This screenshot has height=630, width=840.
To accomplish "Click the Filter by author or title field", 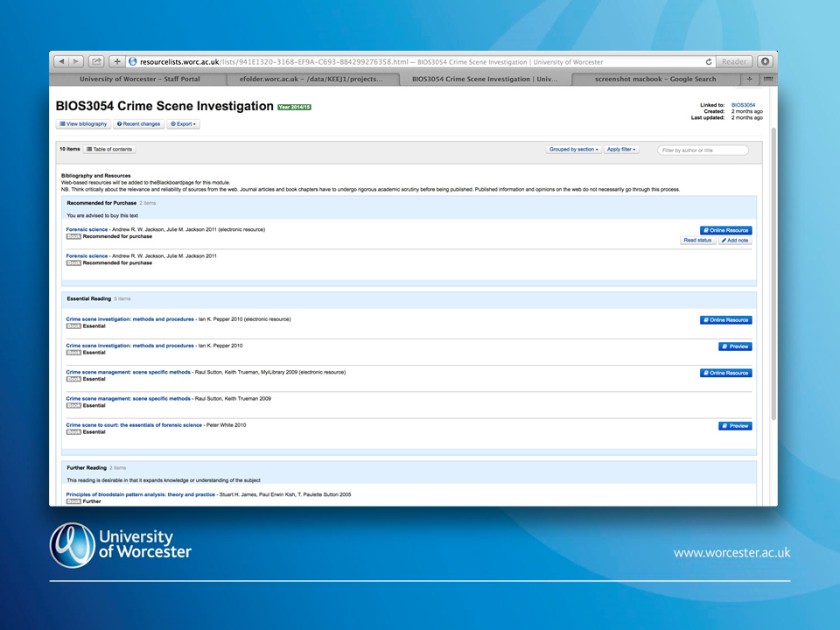I will [703, 150].
